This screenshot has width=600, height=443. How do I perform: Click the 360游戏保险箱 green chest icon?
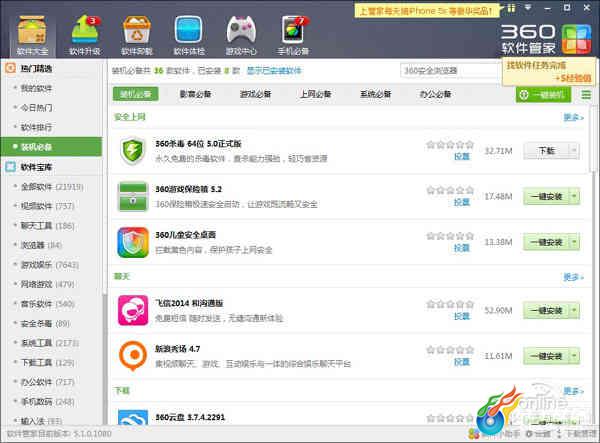132,197
